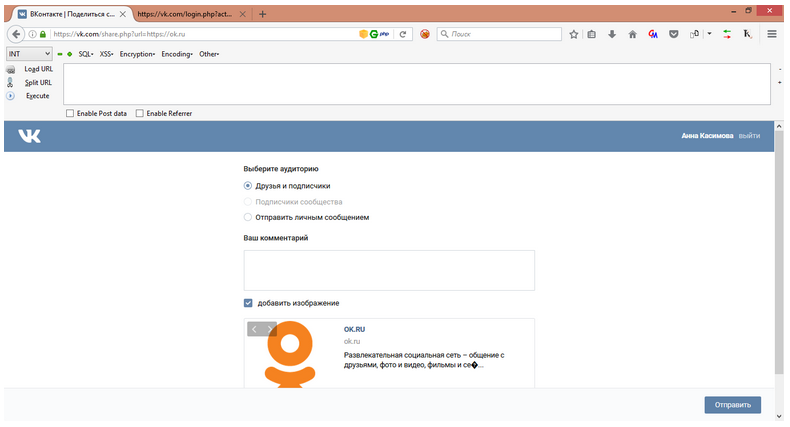The image size is (790, 427).
Task: Click the browser back arrow button
Action: 16,33
